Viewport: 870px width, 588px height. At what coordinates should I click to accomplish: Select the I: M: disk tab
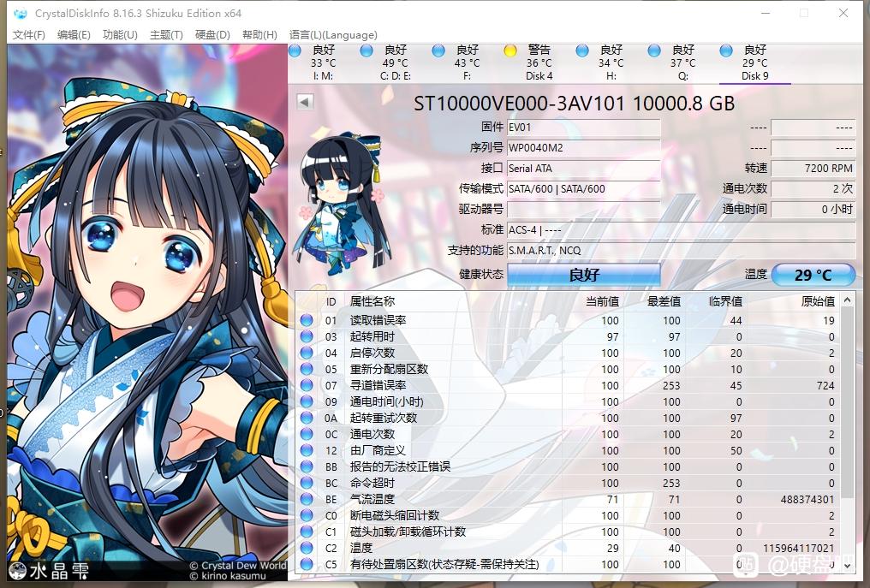pyautogui.click(x=323, y=62)
